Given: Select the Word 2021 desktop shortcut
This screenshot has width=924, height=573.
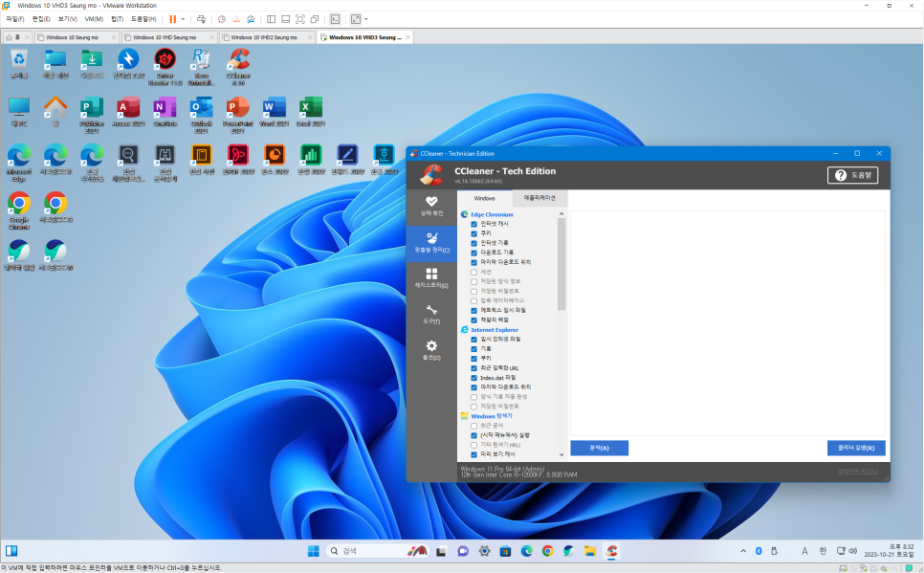Looking at the screenshot, I should (275, 112).
